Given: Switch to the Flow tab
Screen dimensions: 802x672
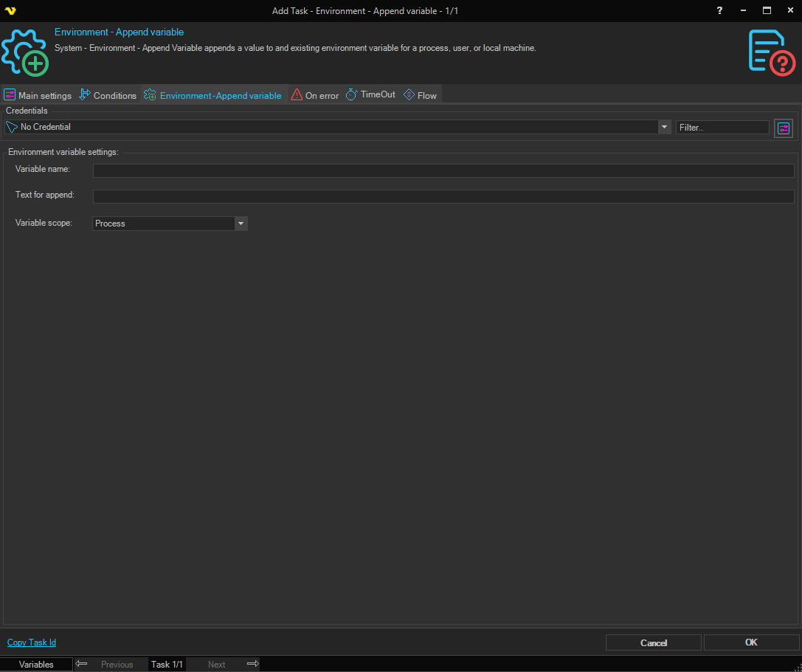Looking at the screenshot, I should pyautogui.click(x=421, y=95).
